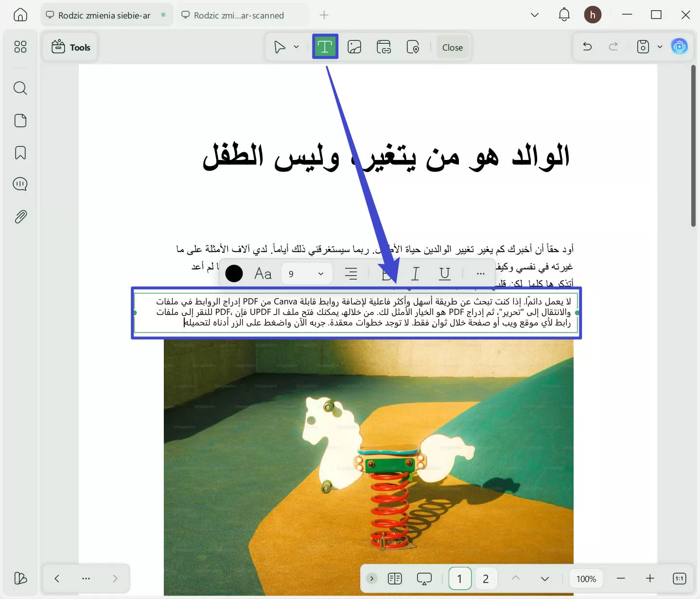Screen dimensions: 700x599
Task: Open the save button dropdown chevron
Action: point(660,46)
